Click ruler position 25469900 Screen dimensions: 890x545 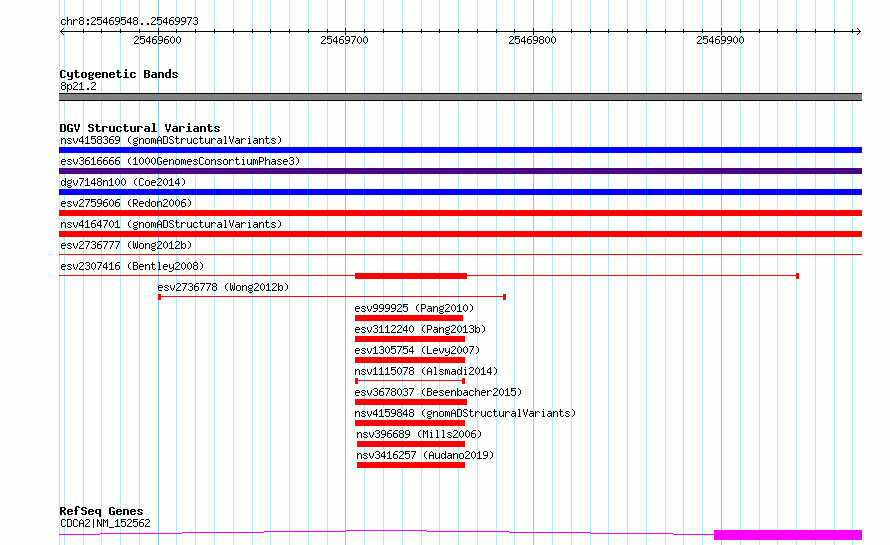click(x=720, y=40)
